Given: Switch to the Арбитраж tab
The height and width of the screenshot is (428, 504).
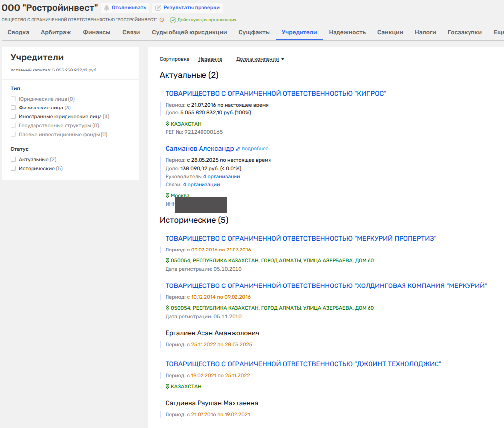Looking at the screenshot, I should click(x=56, y=32).
